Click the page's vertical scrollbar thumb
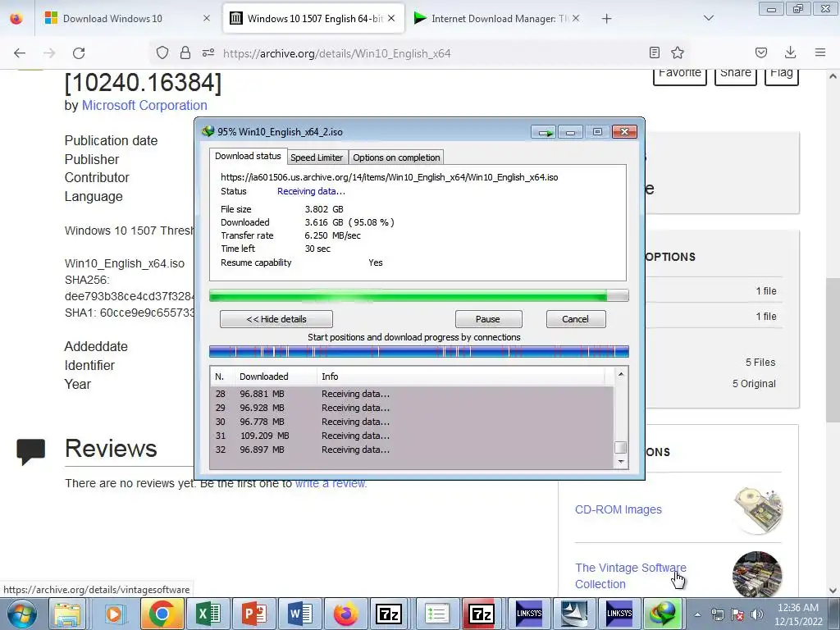 tap(833, 349)
